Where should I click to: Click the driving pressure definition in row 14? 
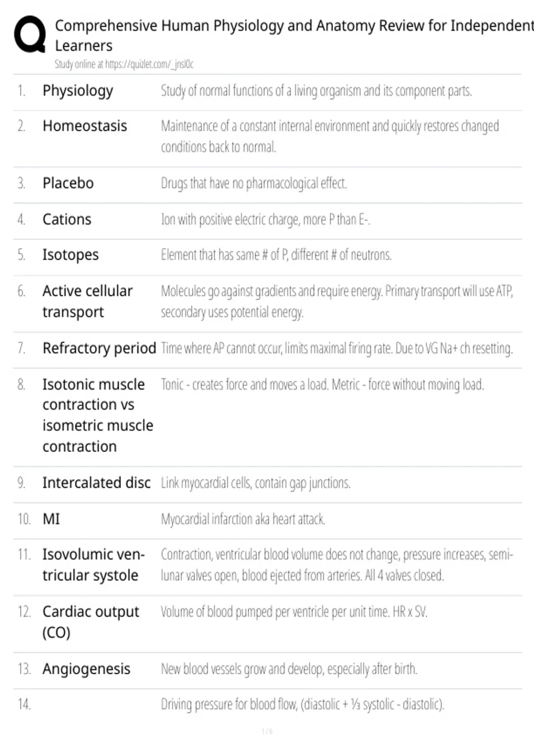click(303, 704)
